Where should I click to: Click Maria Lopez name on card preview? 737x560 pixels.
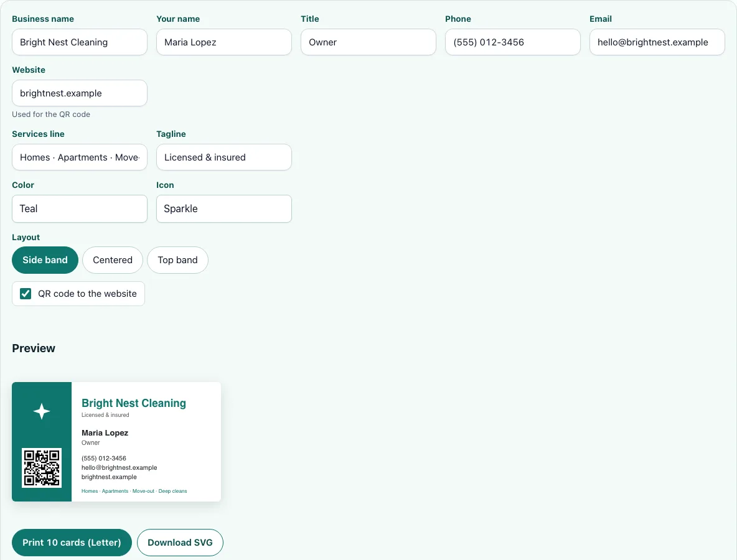point(105,432)
